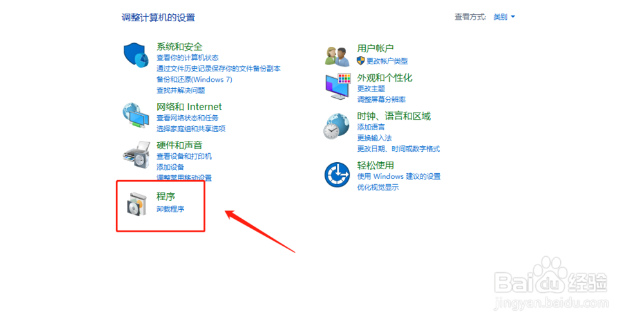
Task: Click the Programs disc box icon
Action: (137, 204)
